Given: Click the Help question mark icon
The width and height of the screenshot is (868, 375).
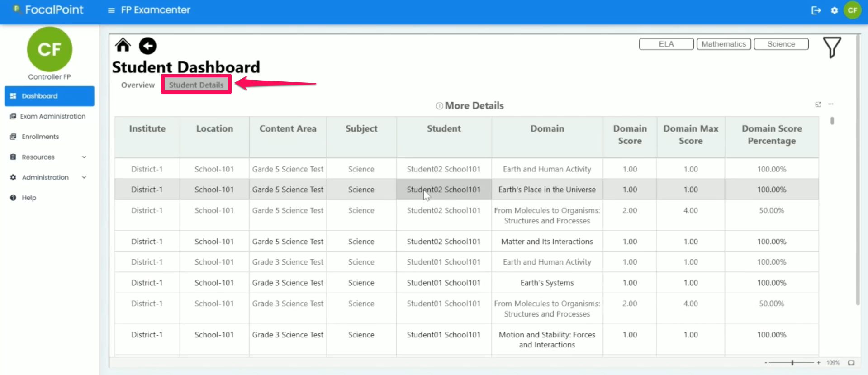Looking at the screenshot, I should coord(13,198).
